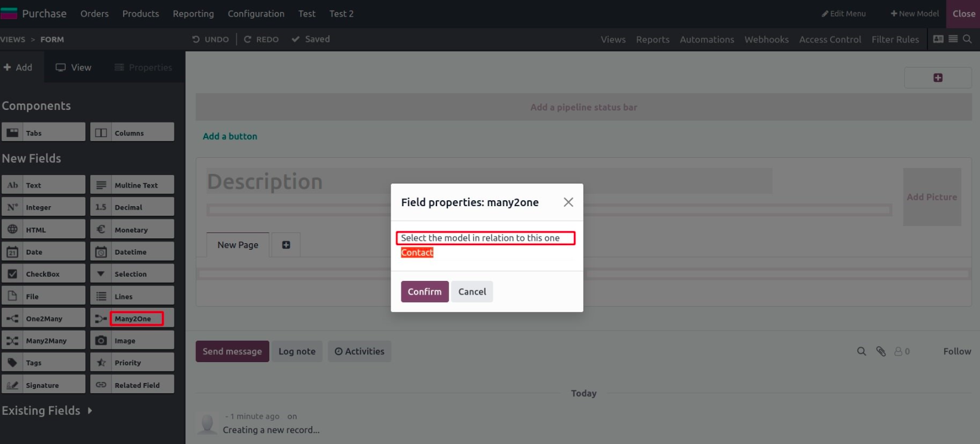Image resolution: width=980 pixels, height=444 pixels.
Task: Click the Priority star icon
Action: (101, 363)
